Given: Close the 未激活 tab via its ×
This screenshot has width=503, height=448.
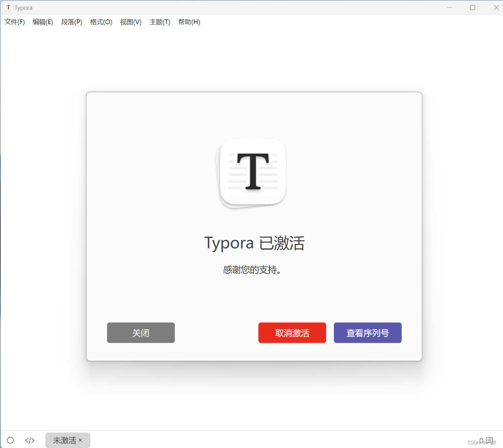Looking at the screenshot, I should pos(81,440).
